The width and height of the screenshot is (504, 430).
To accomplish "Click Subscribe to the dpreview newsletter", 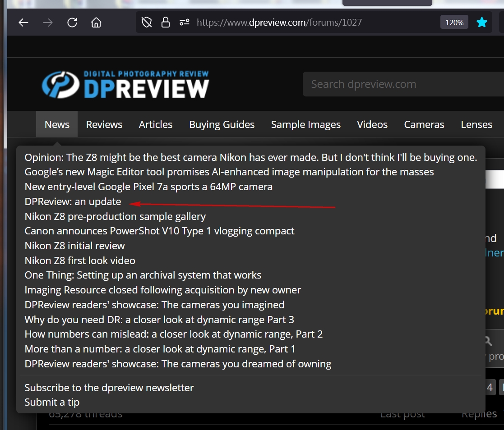I will (x=109, y=388).
